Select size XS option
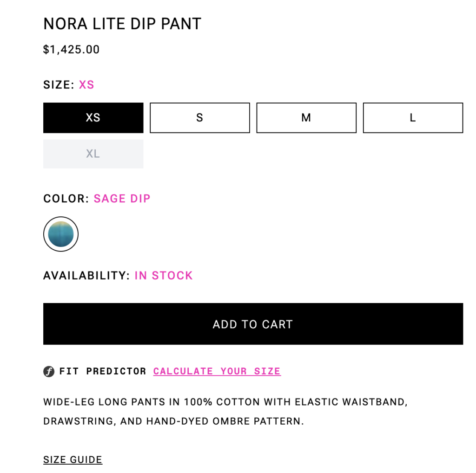 (93, 118)
